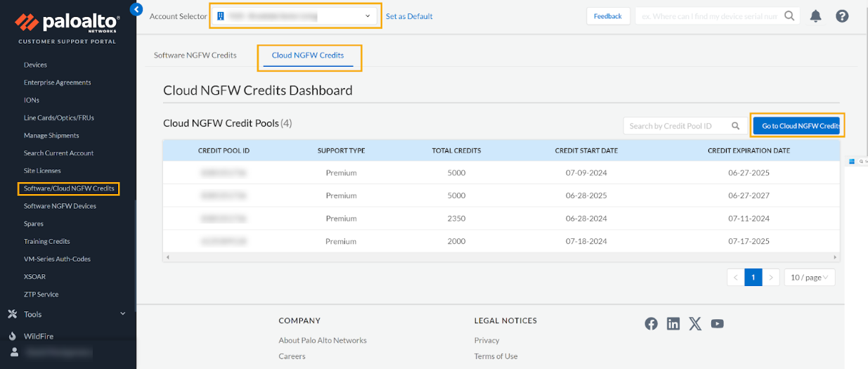Open the help question mark icon
This screenshot has height=369, width=868.
pyautogui.click(x=842, y=16)
